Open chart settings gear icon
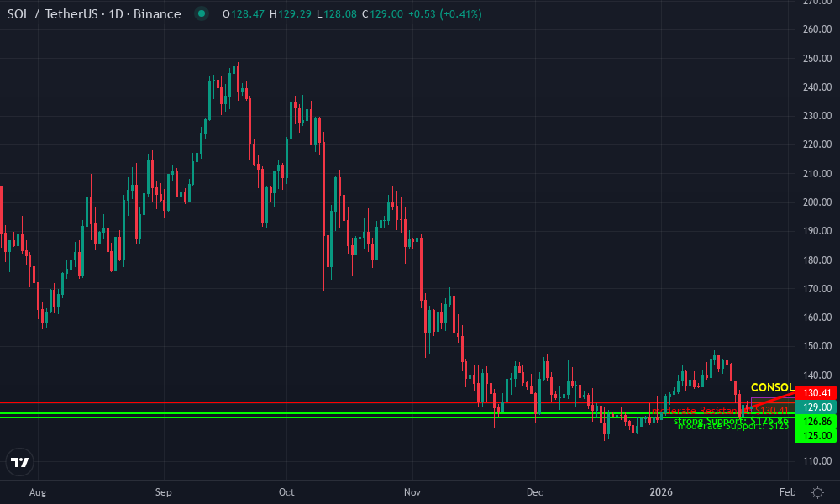The width and height of the screenshot is (840, 504). (817, 492)
